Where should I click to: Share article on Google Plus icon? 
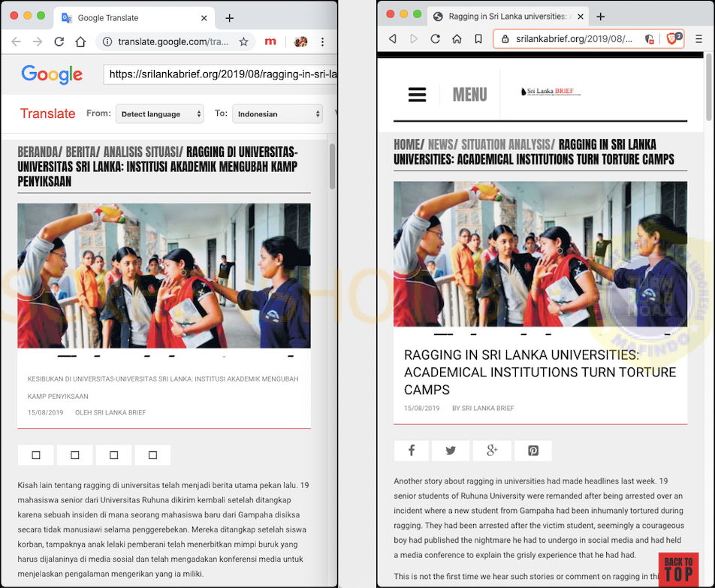pos(492,451)
